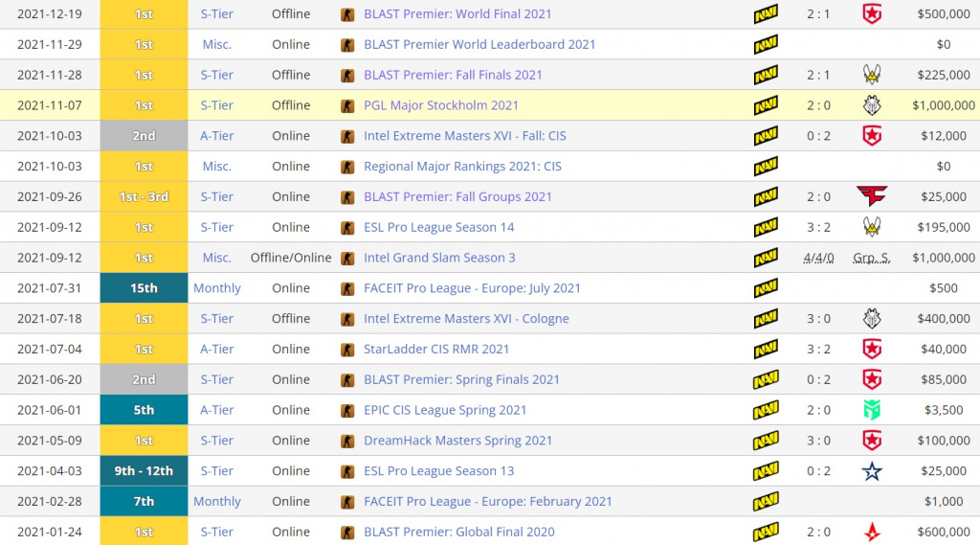Click the 4/4/0 record in Grand Slam row

(x=819, y=258)
